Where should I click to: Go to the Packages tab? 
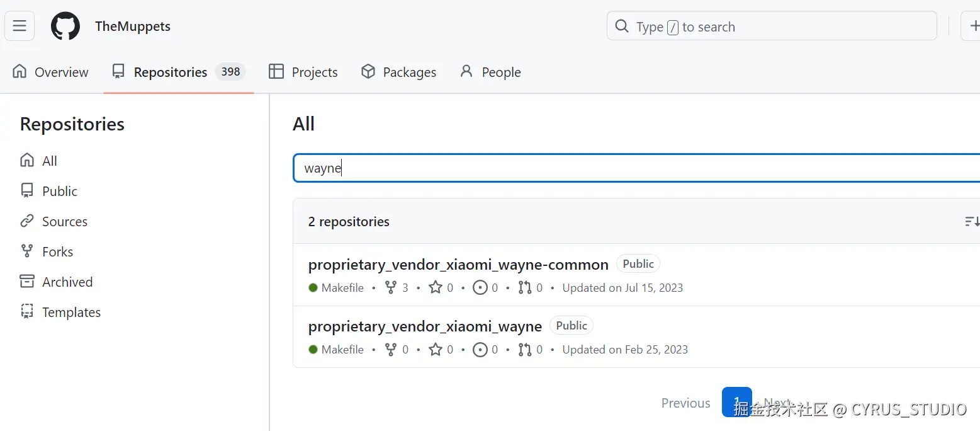pos(398,72)
